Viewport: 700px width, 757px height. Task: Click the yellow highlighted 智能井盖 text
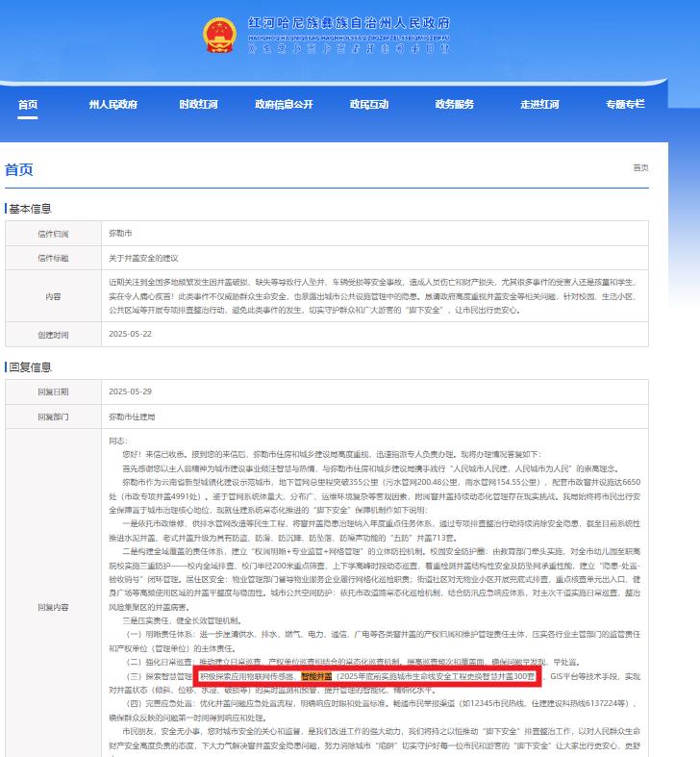coord(316,677)
